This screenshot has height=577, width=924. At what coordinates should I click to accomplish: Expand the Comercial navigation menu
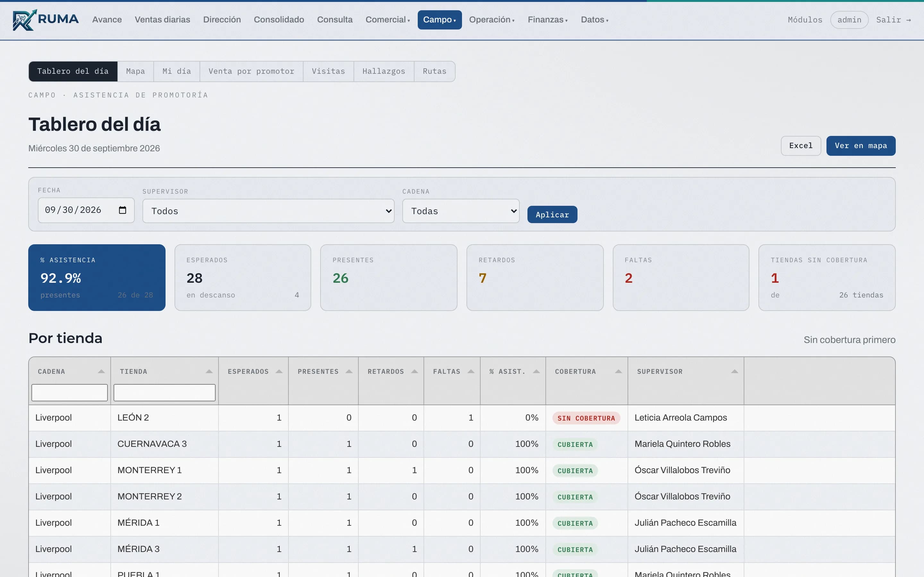click(388, 20)
